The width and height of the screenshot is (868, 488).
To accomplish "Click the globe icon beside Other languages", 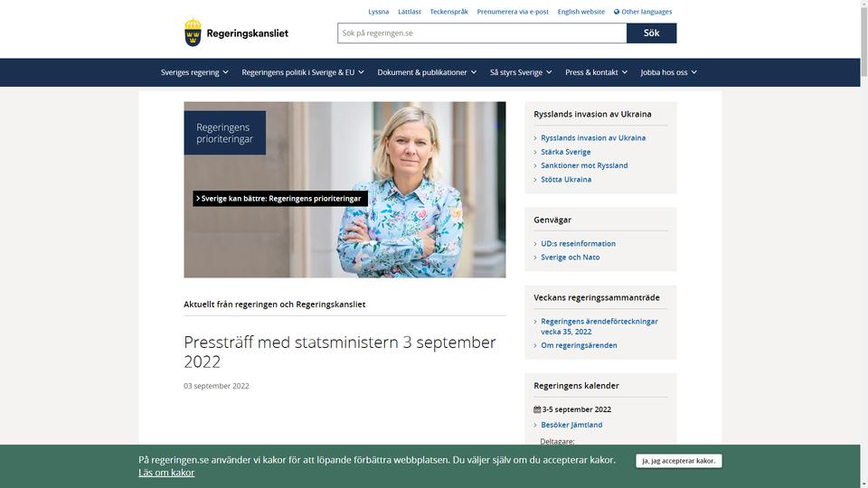I will point(617,12).
